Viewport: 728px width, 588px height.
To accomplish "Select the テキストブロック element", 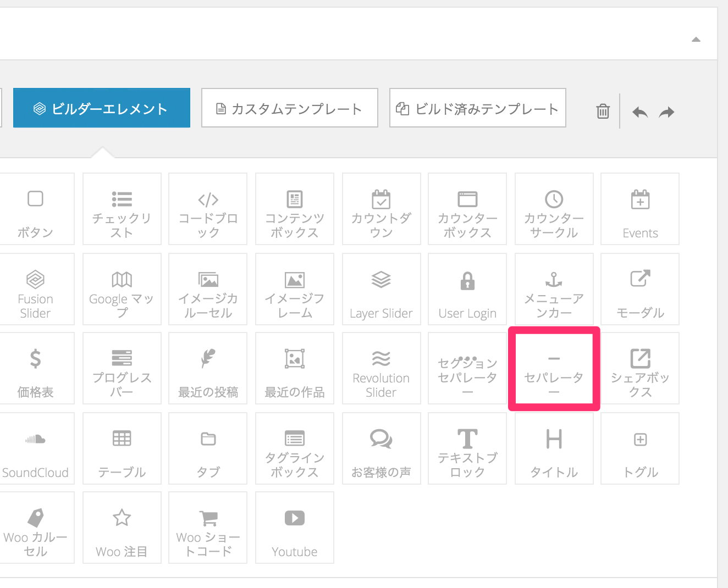I will pos(467,448).
